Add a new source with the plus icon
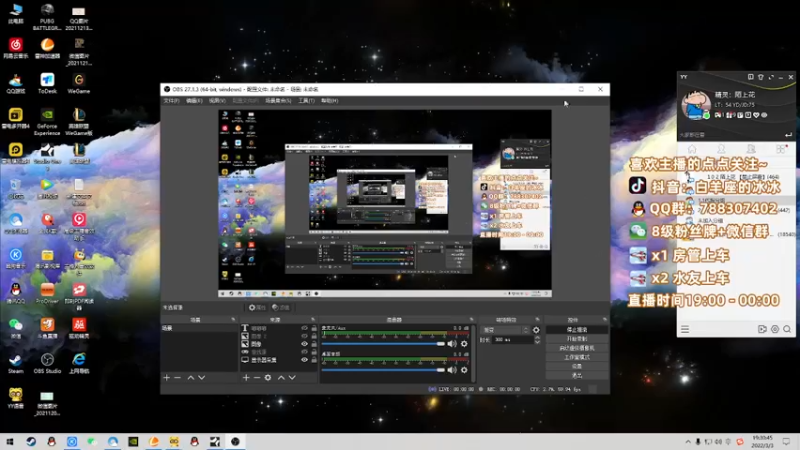 [x=246, y=378]
